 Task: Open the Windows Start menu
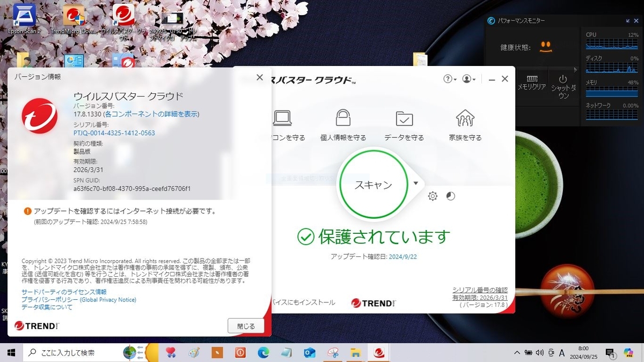(11, 352)
